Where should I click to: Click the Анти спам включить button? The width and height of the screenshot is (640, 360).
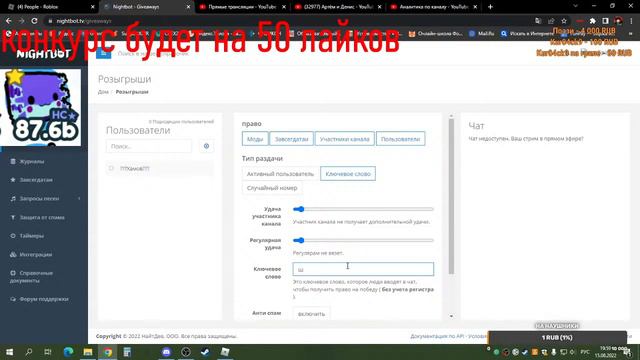pyautogui.click(x=311, y=313)
